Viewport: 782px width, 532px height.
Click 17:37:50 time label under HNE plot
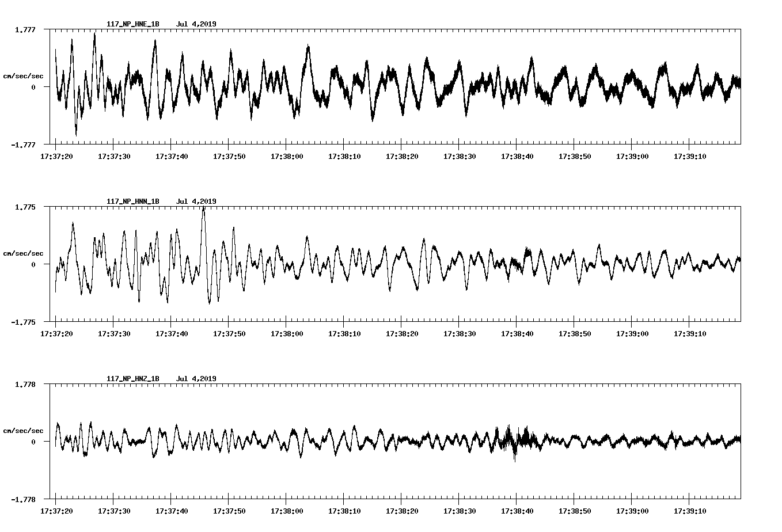point(229,156)
